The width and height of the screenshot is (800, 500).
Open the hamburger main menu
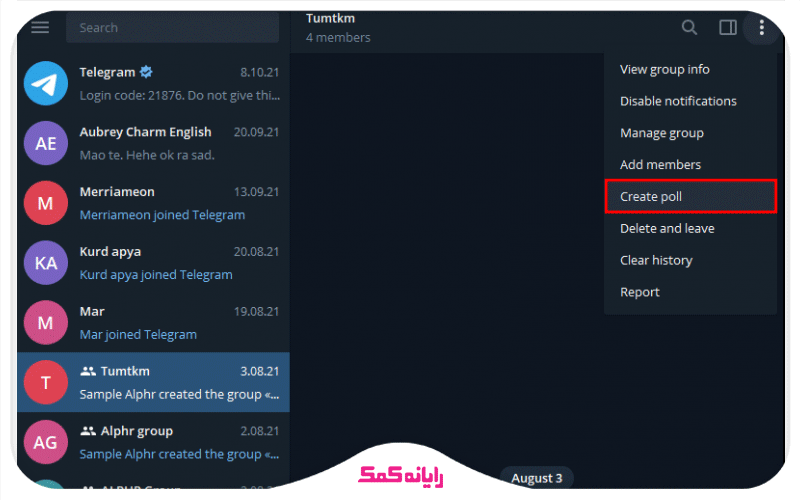(x=40, y=27)
